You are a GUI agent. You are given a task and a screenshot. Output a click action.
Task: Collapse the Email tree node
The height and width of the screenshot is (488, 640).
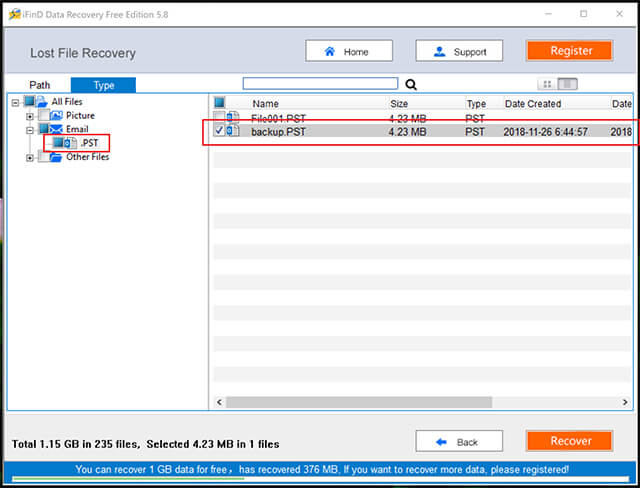tap(29, 131)
